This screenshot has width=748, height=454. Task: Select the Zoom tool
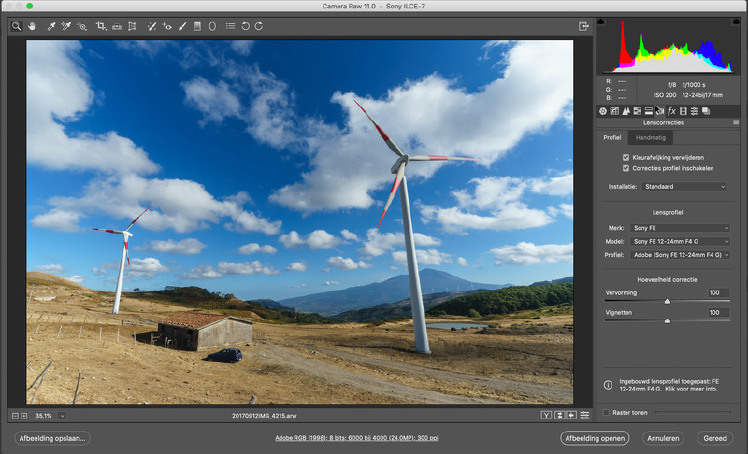17,26
